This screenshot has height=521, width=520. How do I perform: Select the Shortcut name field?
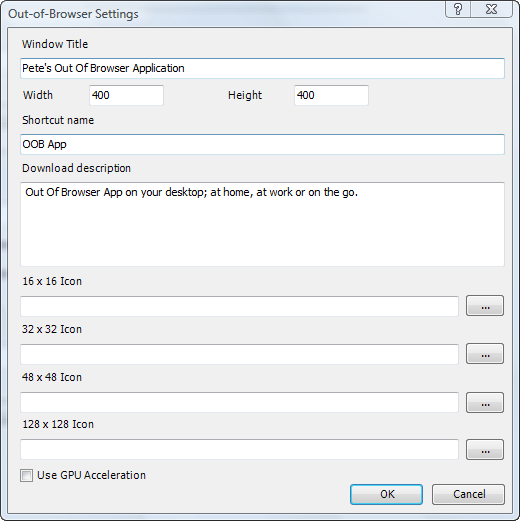262,144
